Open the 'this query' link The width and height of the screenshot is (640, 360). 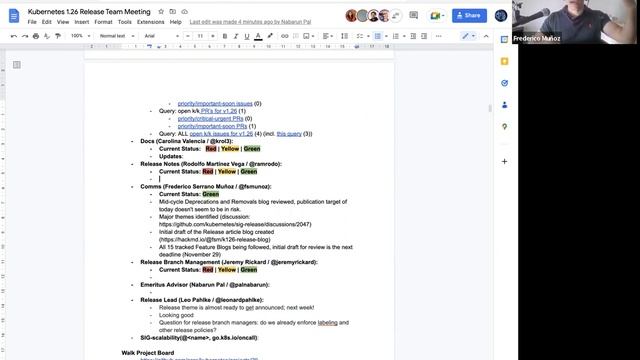[x=289, y=134]
